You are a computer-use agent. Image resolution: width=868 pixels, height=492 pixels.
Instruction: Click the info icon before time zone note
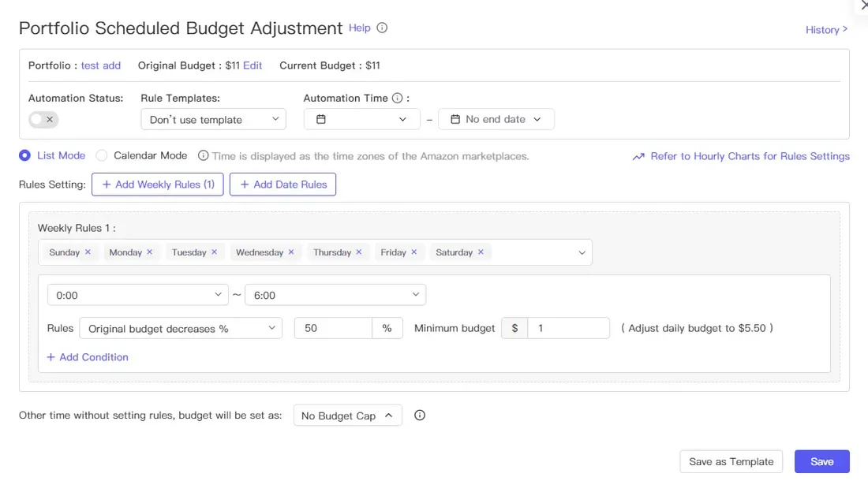(203, 155)
